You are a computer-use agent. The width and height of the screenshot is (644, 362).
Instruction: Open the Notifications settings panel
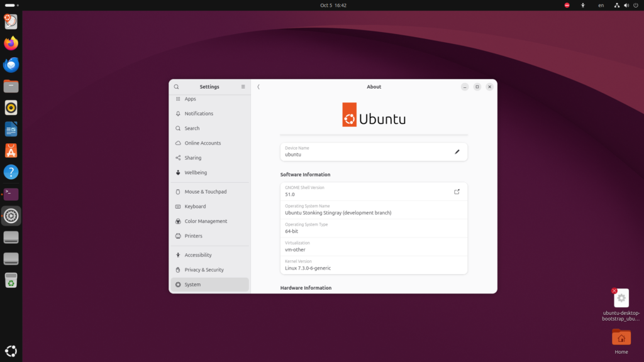(x=209, y=114)
